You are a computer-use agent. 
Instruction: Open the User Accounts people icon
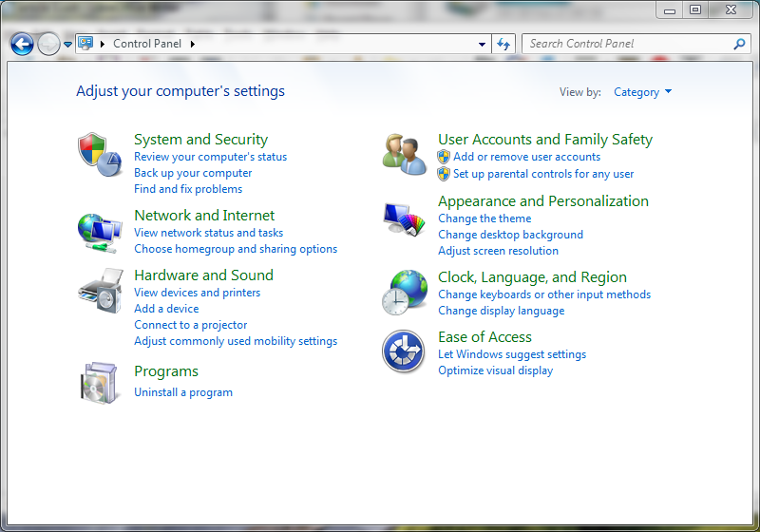pos(405,154)
